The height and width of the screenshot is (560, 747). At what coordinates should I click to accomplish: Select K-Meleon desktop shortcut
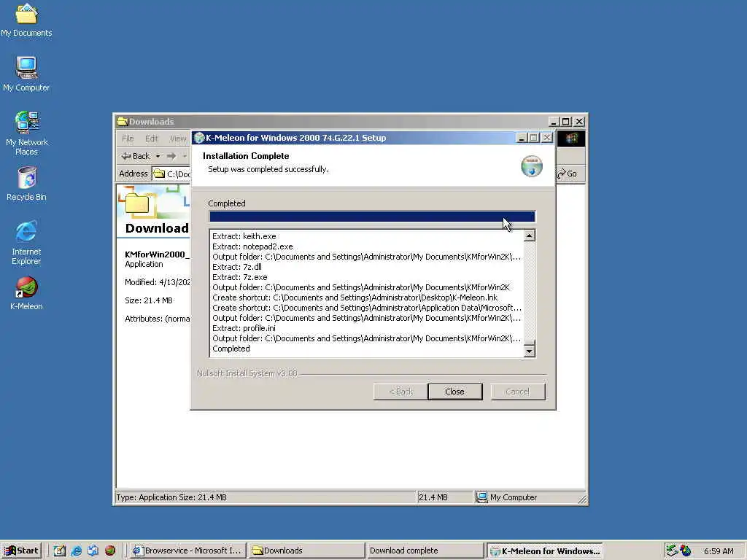point(26,293)
